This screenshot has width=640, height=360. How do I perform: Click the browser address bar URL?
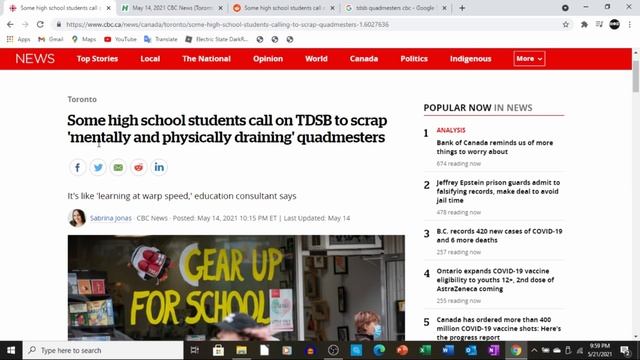coord(227,24)
